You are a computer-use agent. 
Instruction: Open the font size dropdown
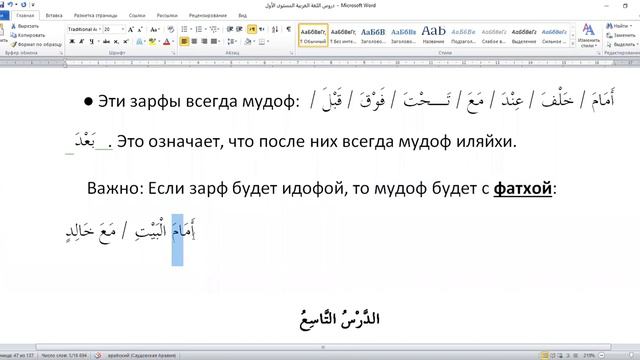[122, 29]
